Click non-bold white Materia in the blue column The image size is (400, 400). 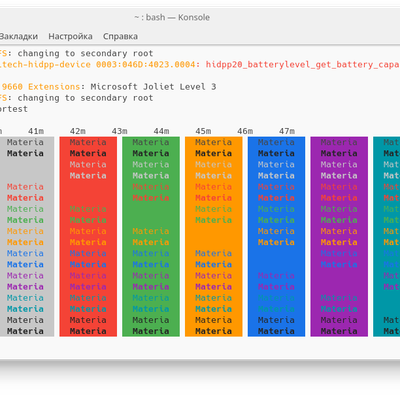[276, 164]
